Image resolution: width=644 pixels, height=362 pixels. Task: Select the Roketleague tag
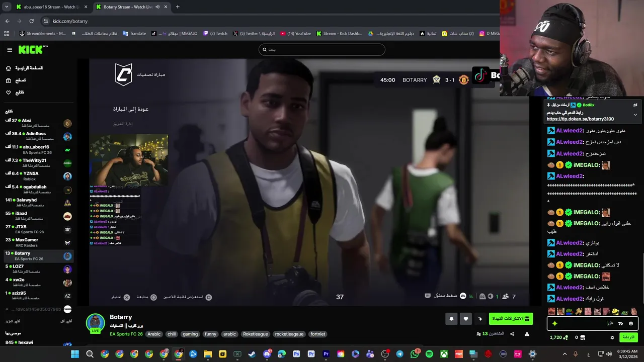(256, 334)
